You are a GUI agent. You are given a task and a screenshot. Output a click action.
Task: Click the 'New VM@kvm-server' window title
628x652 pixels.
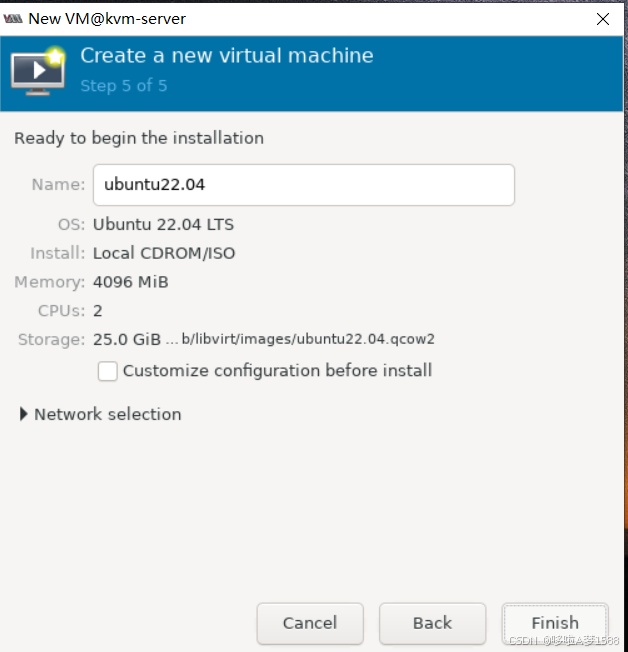coord(107,19)
